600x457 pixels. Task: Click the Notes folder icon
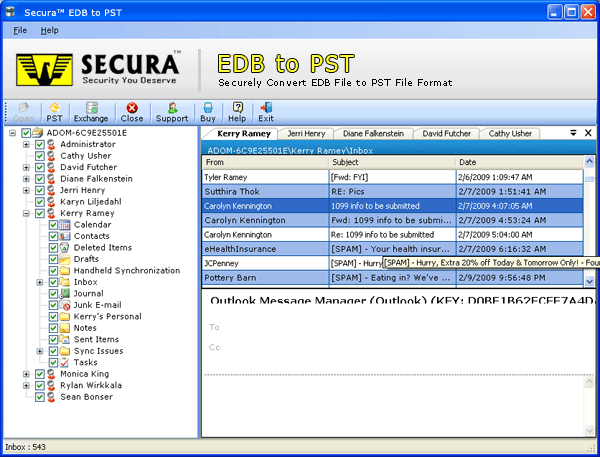[65, 328]
